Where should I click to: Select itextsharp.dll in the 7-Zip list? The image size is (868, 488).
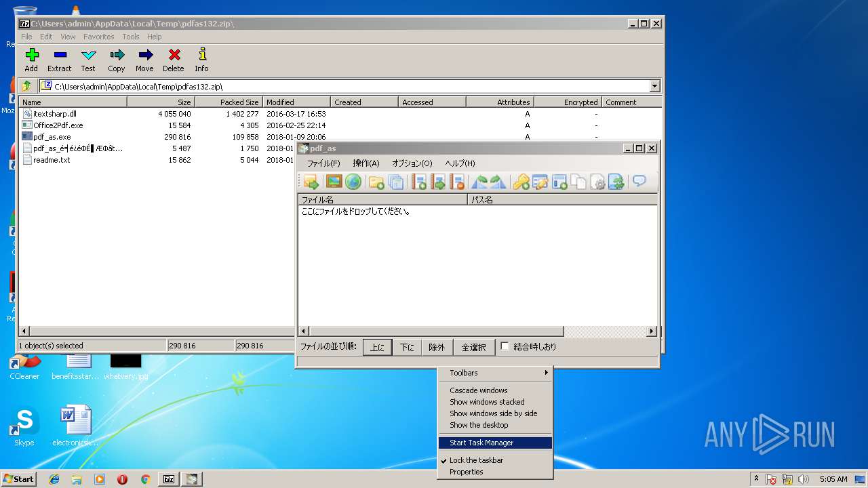pos(55,114)
